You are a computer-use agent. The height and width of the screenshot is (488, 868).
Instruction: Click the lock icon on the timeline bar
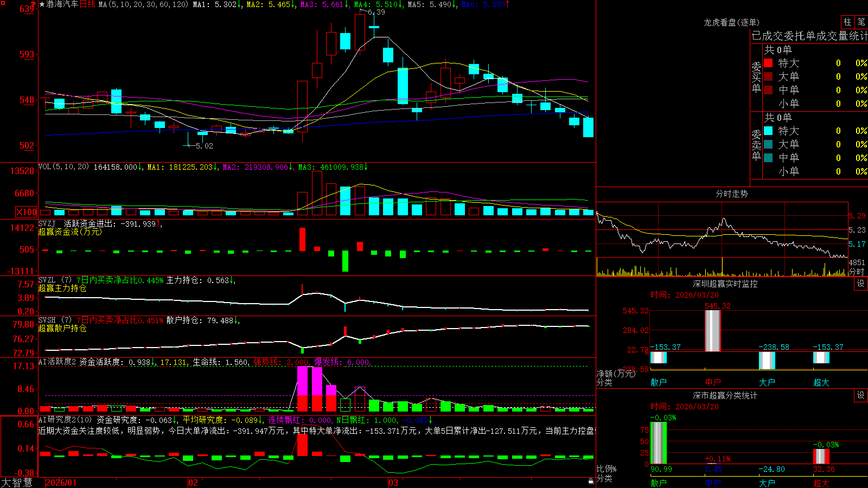click(591, 481)
